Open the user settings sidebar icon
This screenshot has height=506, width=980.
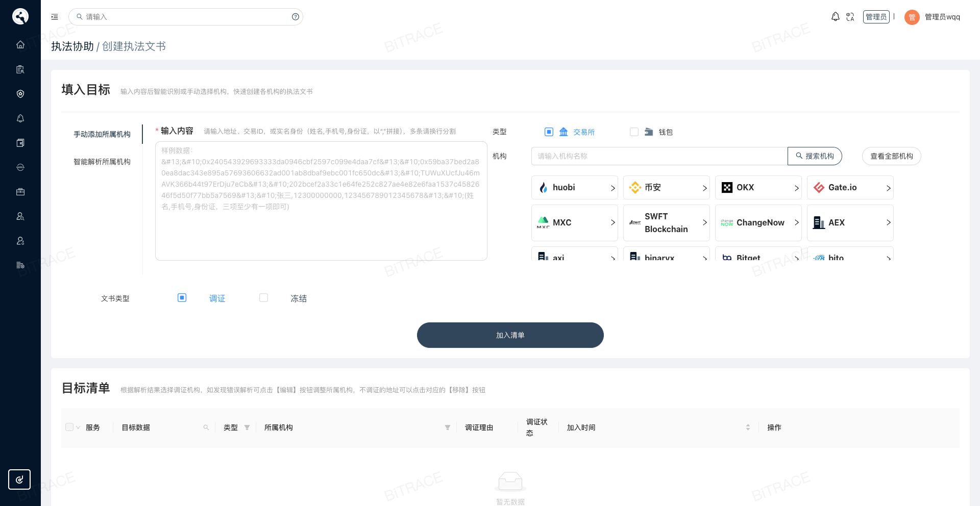(20, 240)
